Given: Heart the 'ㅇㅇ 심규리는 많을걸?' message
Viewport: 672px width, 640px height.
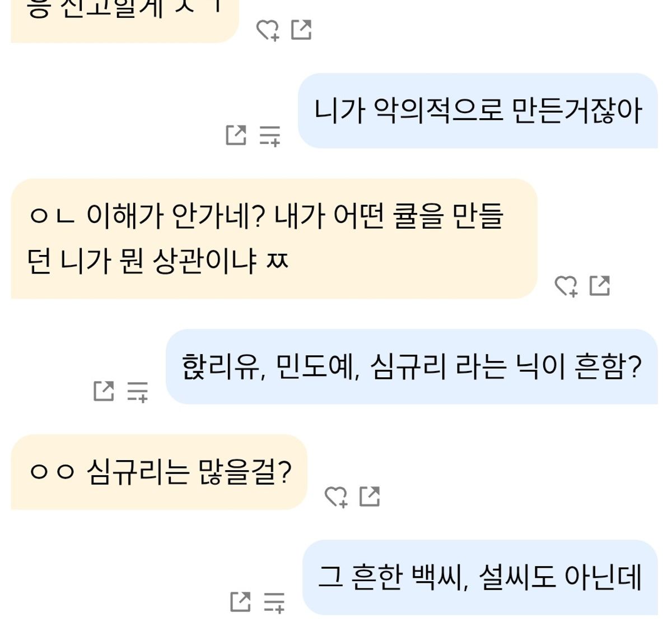Looking at the screenshot, I should tap(336, 497).
